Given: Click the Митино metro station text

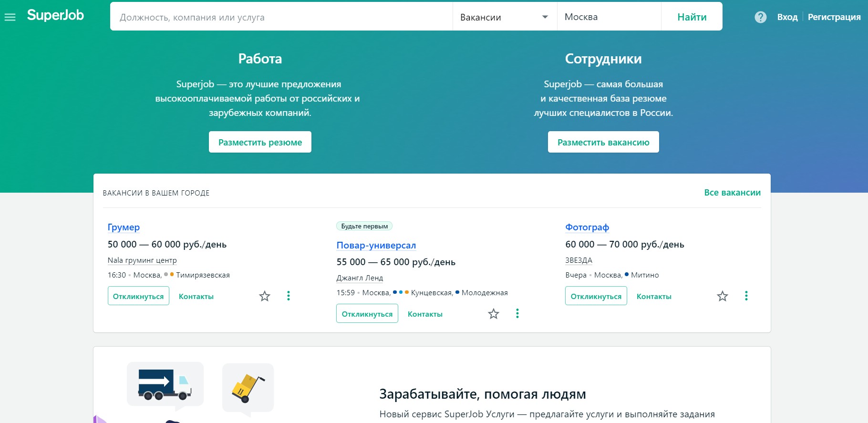Looking at the screenshot, I should point(645,275).
